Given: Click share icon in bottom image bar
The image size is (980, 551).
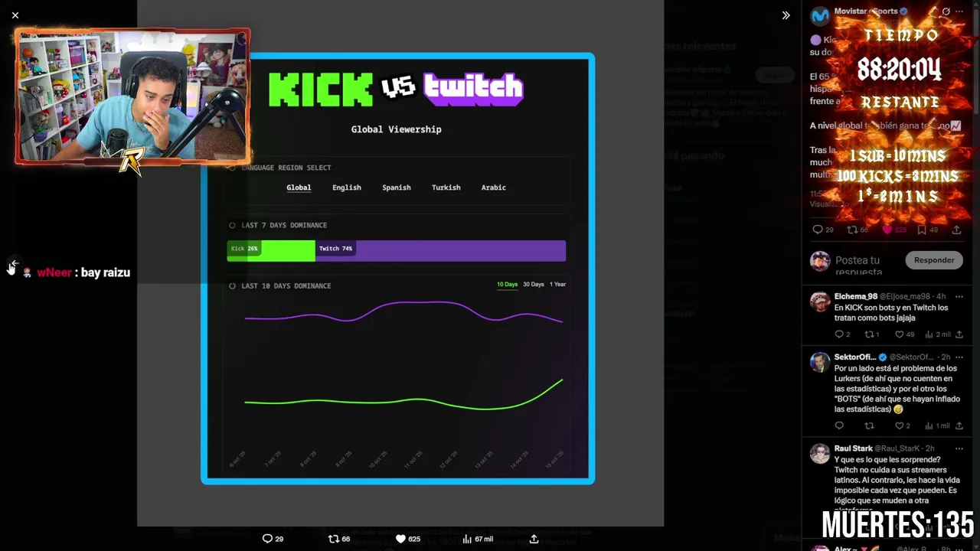Looking at the screenshot, I should pos(534,539).
